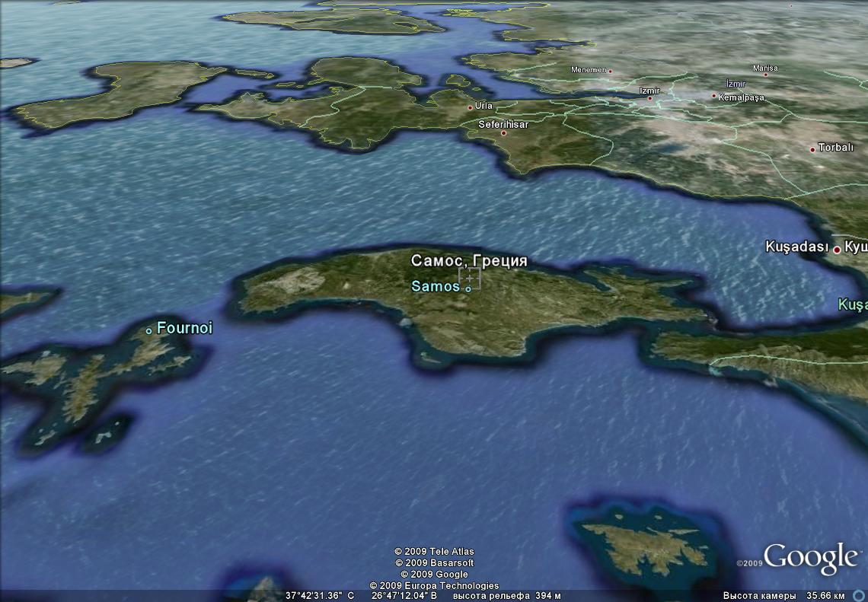This screenshot has height=602, width=868.
Task: Click the Fournoi placemark circle icon
Action: click(149, 331)
